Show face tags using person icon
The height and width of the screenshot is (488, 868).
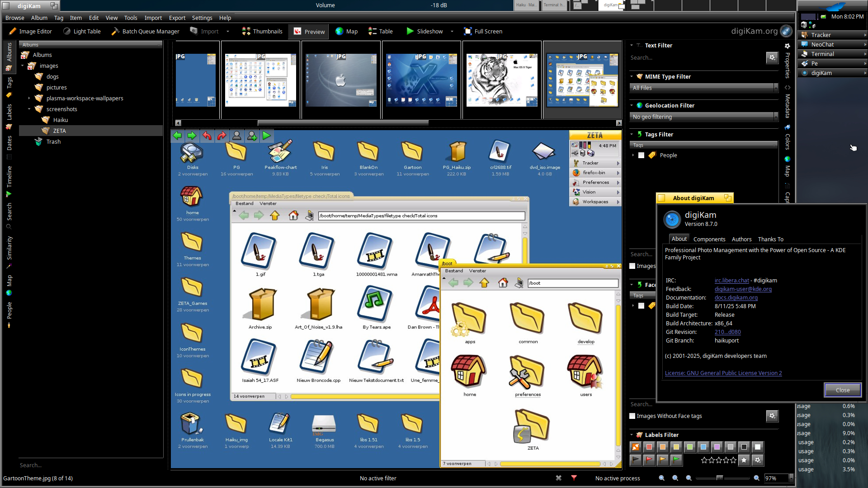236,136
